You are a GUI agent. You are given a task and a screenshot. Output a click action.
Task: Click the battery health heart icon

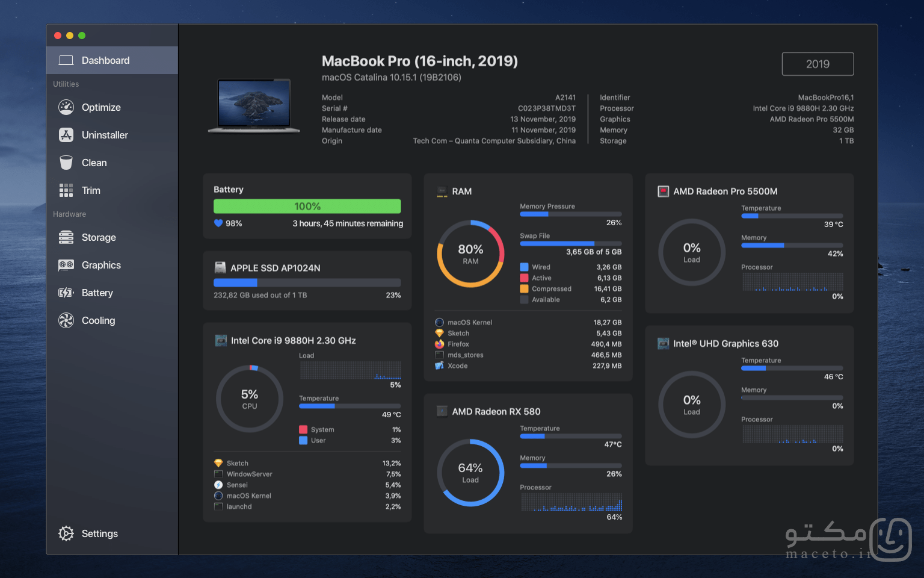[218, 223]
